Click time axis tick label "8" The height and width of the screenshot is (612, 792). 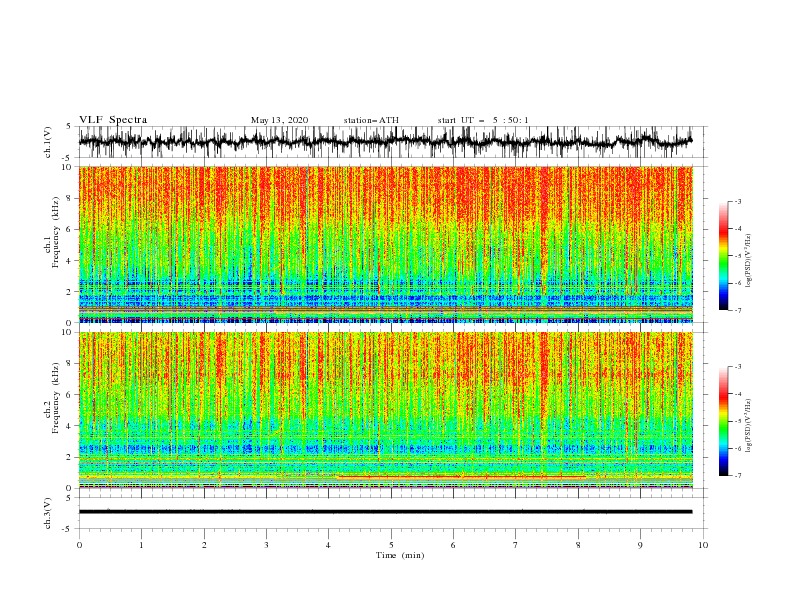point(578,545)
